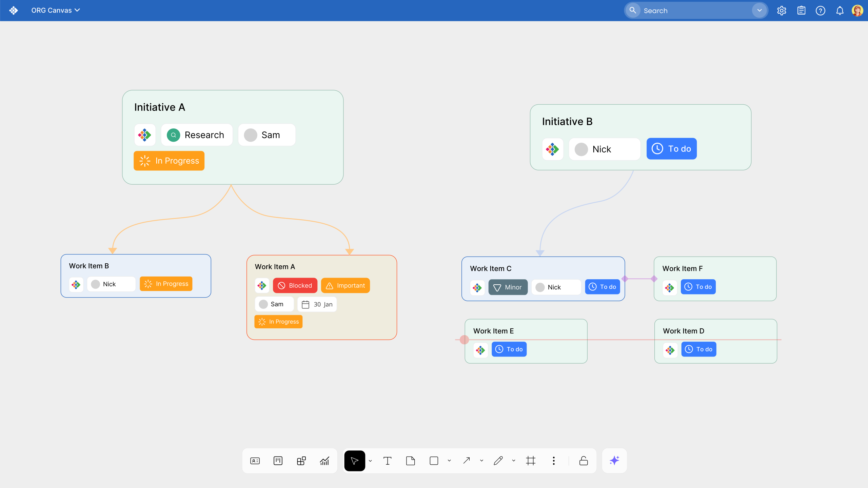Click the To do status on Initiative B
The width and height of the screenshot is (868, 488).
[671, 149]
